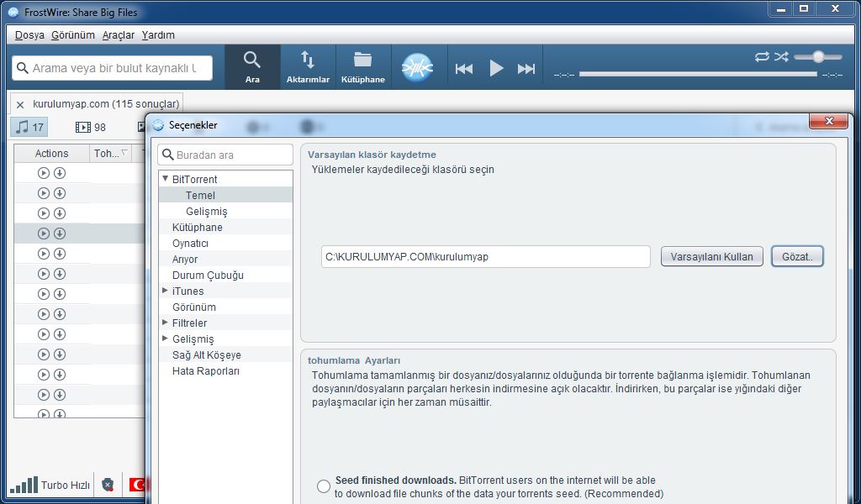Viewport: 861px width, 504px height.
Task: Click the Turkish flag language icon
Action: tap(137, 485)
